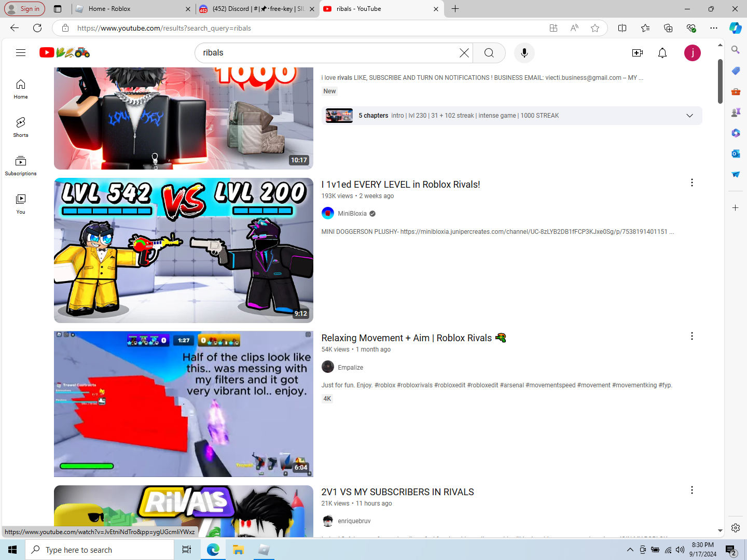Open the notifications bell
Viewport: 747px width, 560px height.
point(662,53)
